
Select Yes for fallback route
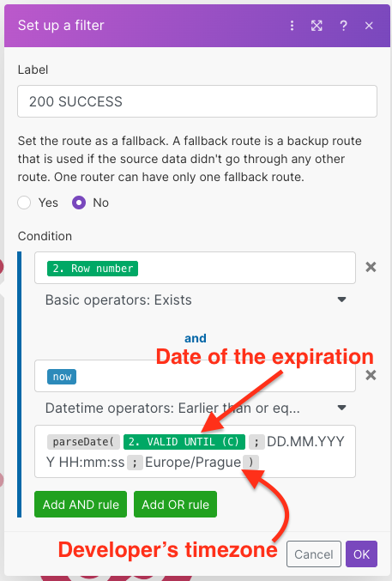coord(24,203)
